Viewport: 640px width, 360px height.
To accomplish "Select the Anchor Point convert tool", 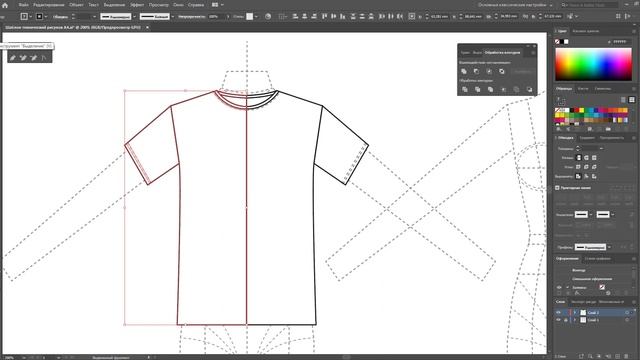I will (44, 58).
